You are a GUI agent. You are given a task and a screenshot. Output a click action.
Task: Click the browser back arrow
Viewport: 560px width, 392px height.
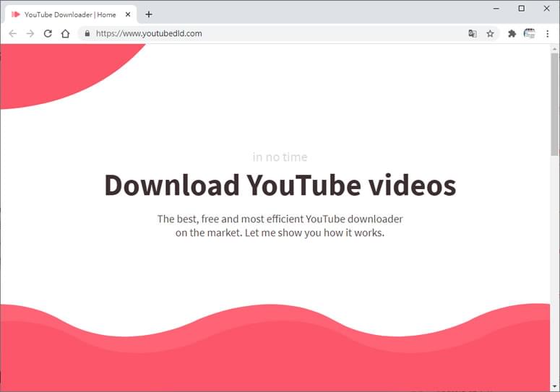pyautogui.click(x=13, y=33)
